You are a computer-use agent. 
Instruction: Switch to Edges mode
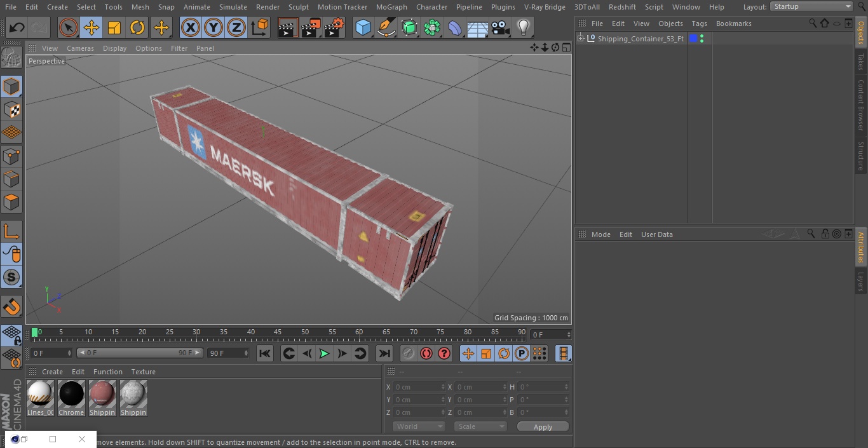coord(11,179)
